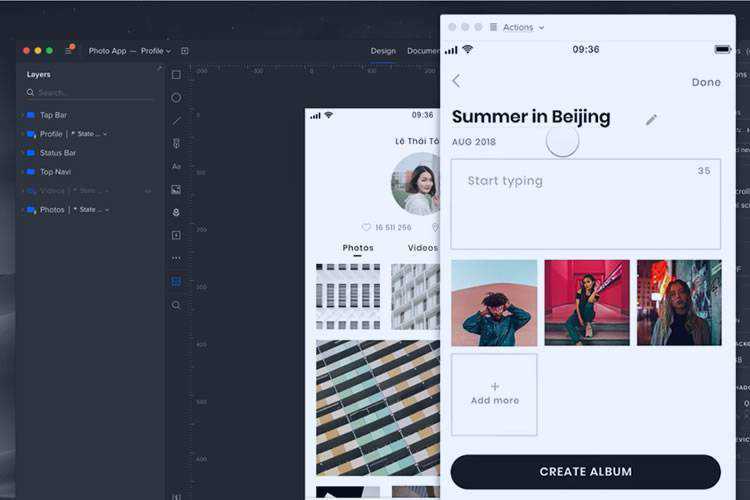Select the Videos tab on profile artboard
Image resolution: width=750 pixels, height=500 pixels.
point(423,248)
